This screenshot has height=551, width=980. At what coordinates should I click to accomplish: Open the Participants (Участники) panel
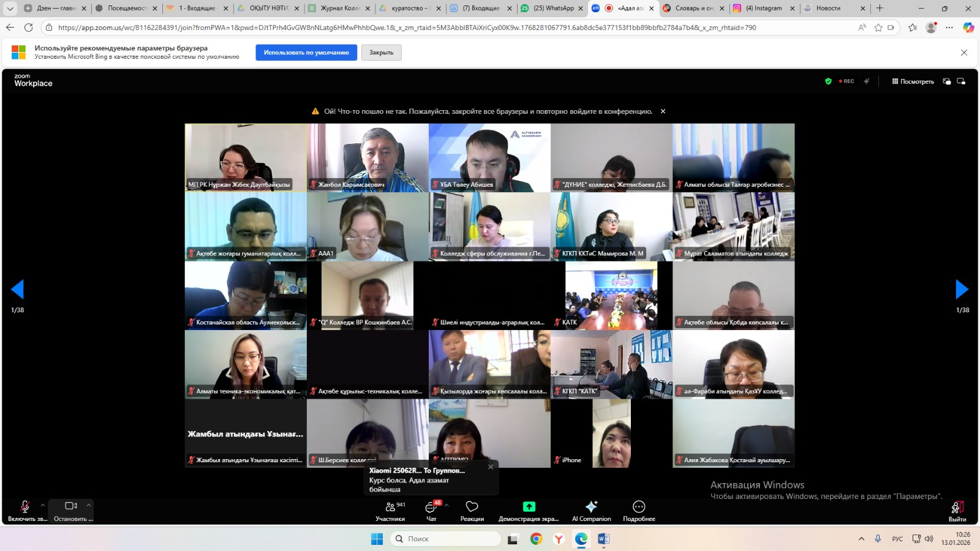[390, 511]
